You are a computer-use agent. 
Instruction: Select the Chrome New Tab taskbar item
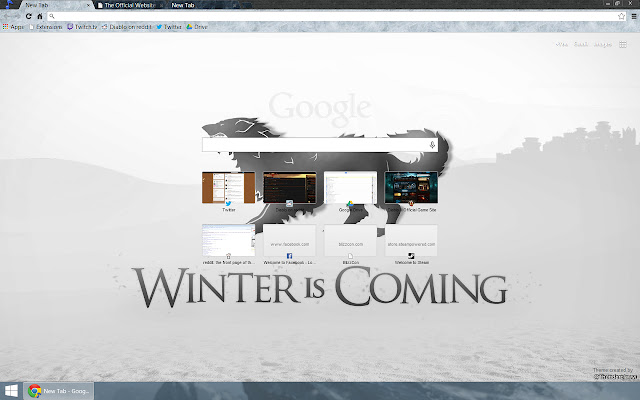click(58, 391)
